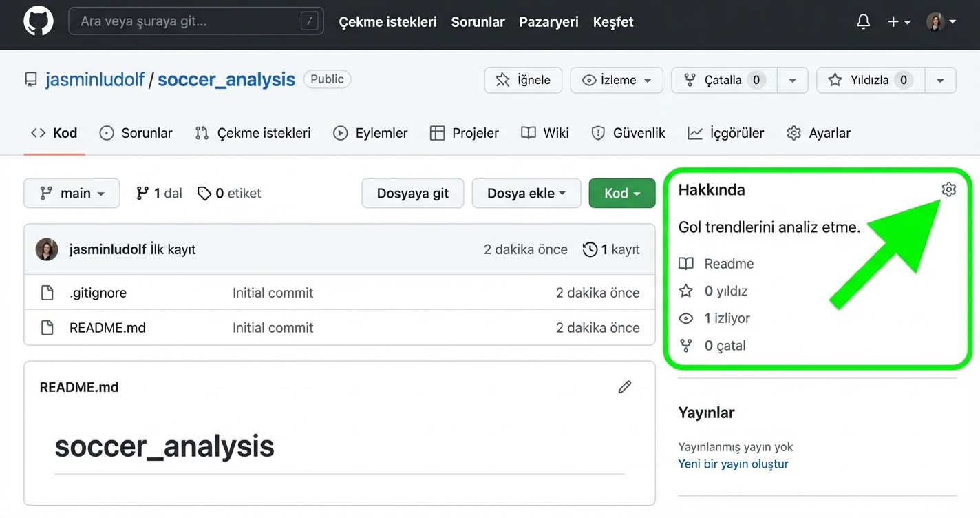The height and width of the screenshot is (518, 980).
Task: Switch to the Eylemler tab
Action: [370, 133]
